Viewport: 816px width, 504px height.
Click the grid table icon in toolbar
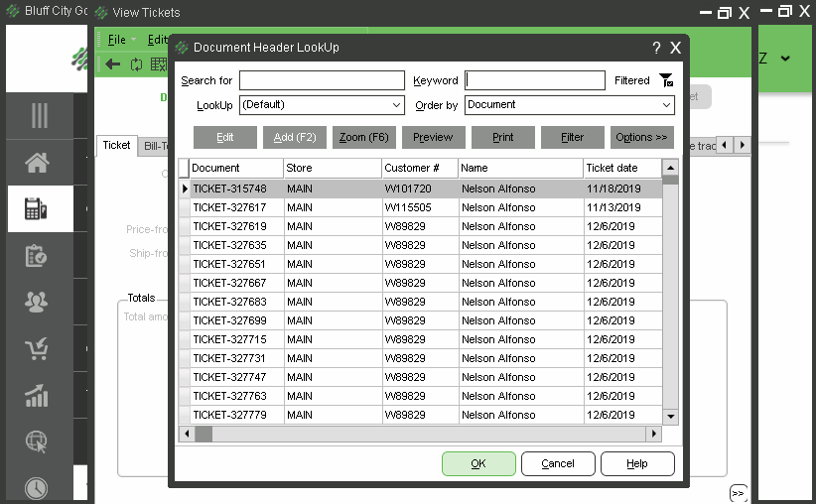(158, 64)
